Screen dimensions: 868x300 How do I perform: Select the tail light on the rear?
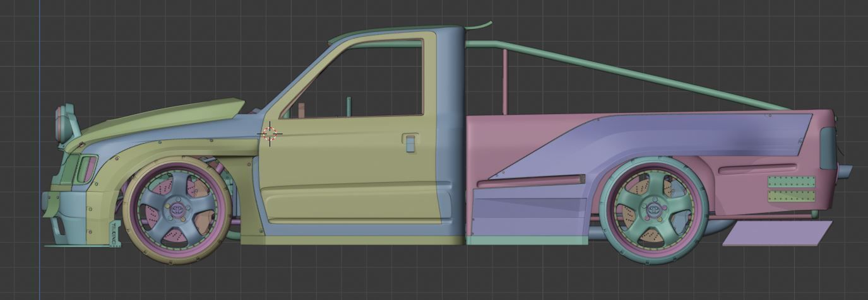828,148
